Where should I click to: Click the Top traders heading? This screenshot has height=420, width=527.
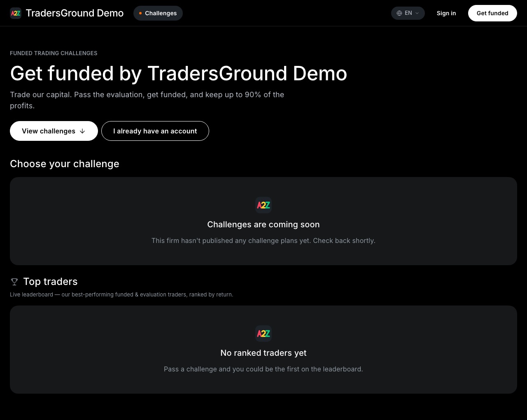50,282
